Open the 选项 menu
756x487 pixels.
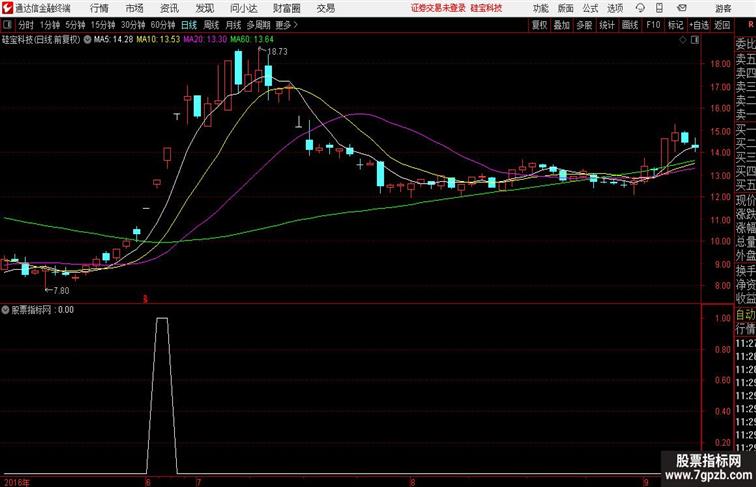615,8
